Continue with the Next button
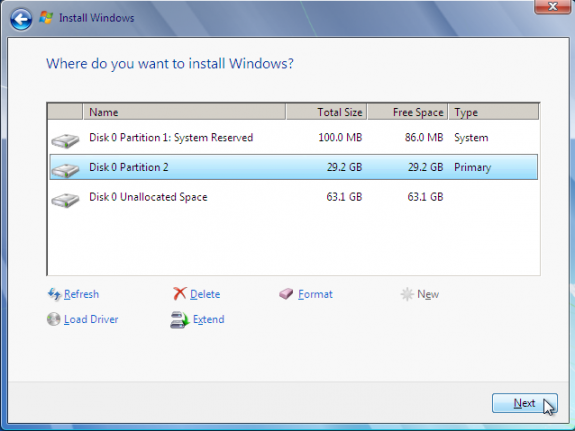Viewport: 575px width, 431px height. click(525, 403)
